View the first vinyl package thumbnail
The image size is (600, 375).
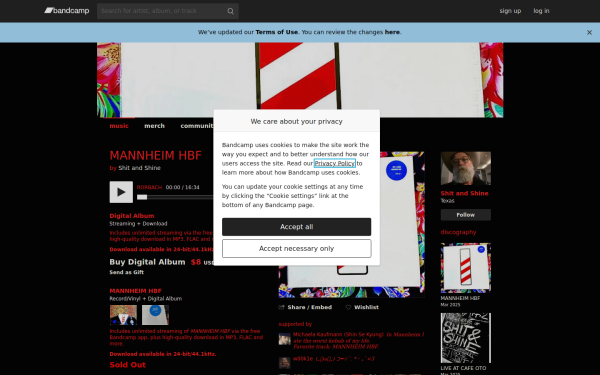point(123,315)
